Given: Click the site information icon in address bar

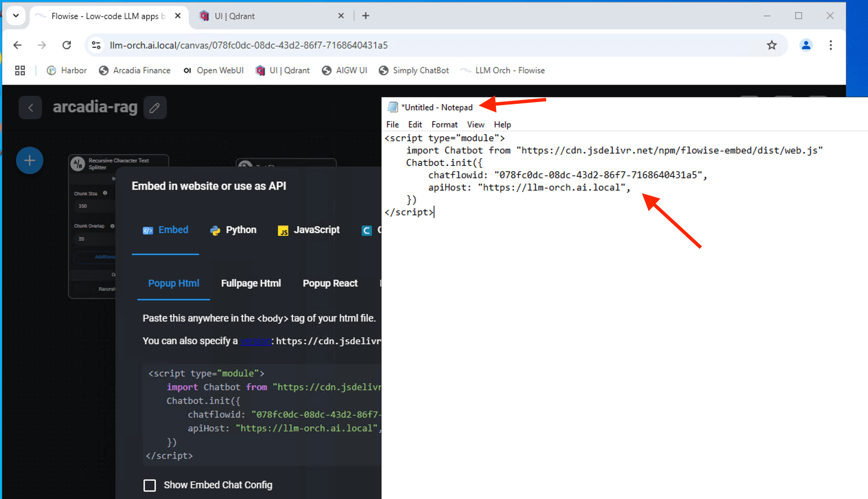Looking at the screenshot, I should coord(96,45).
